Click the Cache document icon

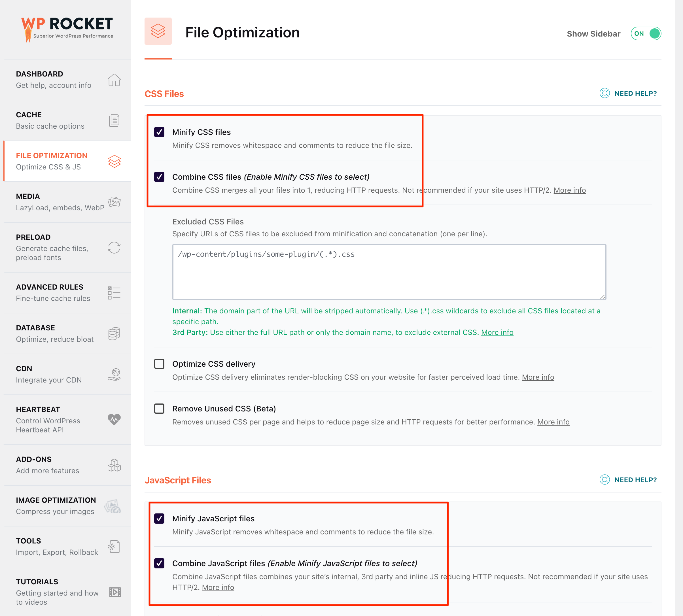(x=114, y=120)
